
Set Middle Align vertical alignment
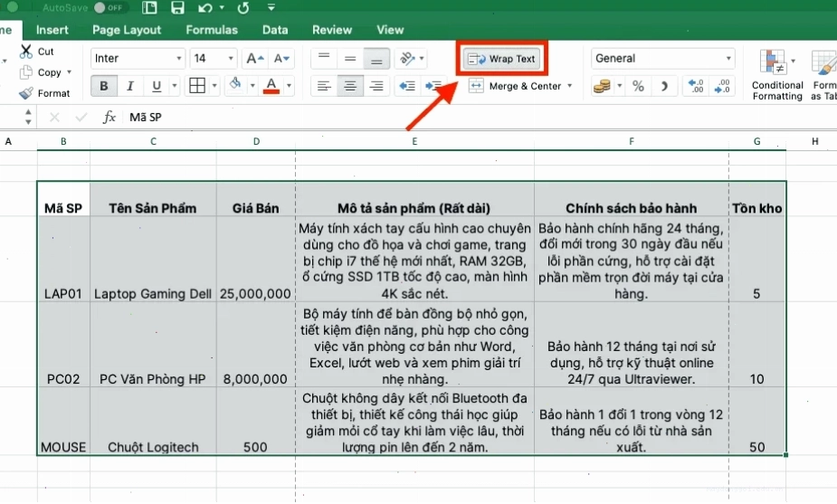click(350, 58)
